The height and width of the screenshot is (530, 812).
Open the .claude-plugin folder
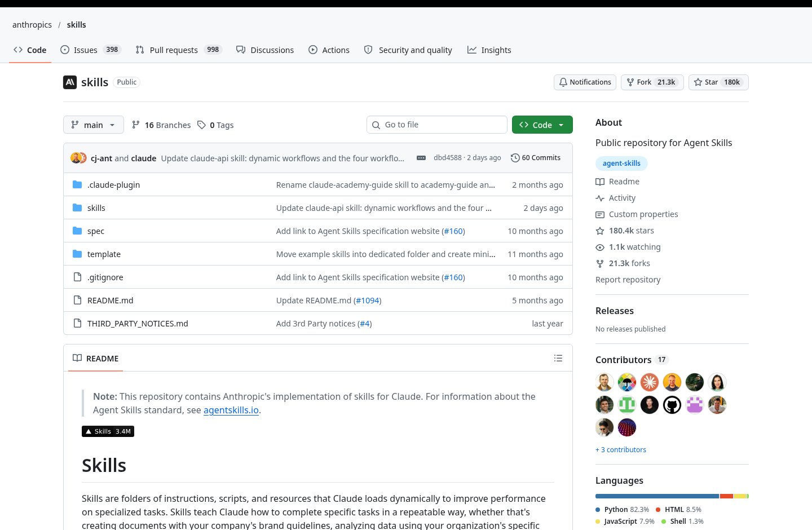click(113, 185)
